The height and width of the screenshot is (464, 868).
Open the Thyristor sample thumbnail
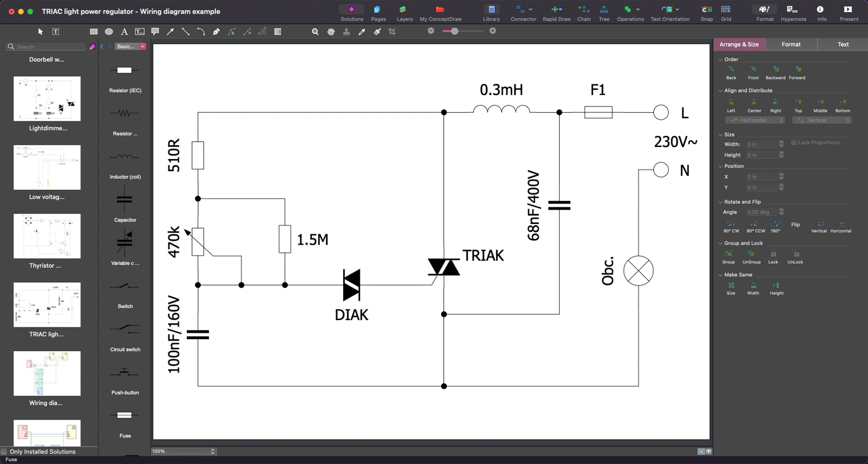click(47, 236)
